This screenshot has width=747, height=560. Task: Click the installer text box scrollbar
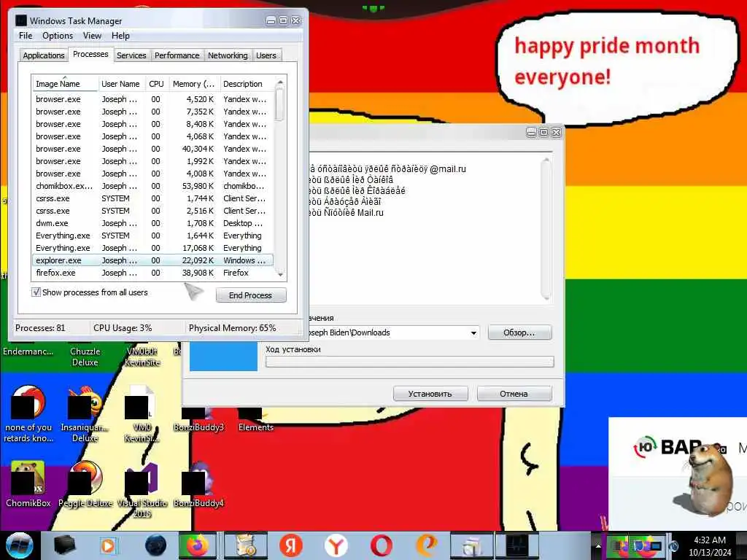coord(546,228)
